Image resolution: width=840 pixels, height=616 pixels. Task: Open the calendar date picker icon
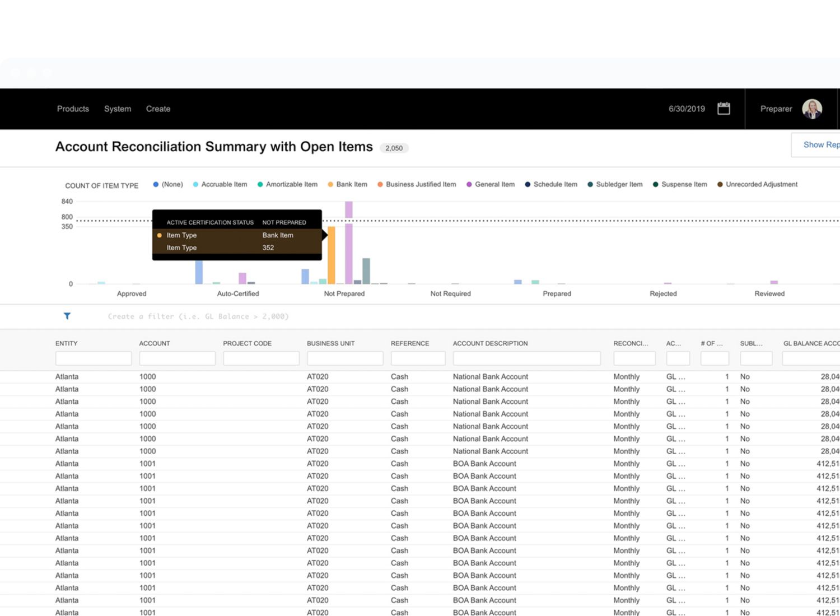click(x=724, y=109)
